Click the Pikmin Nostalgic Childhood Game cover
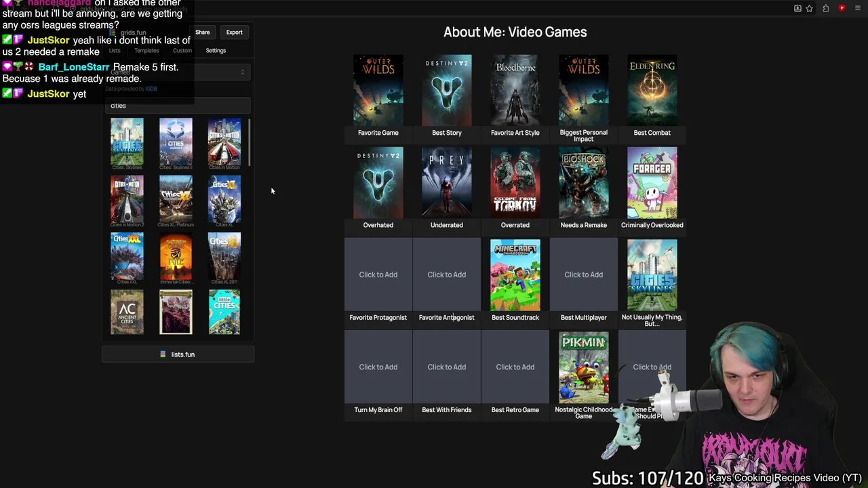 [x=584, y=367]
